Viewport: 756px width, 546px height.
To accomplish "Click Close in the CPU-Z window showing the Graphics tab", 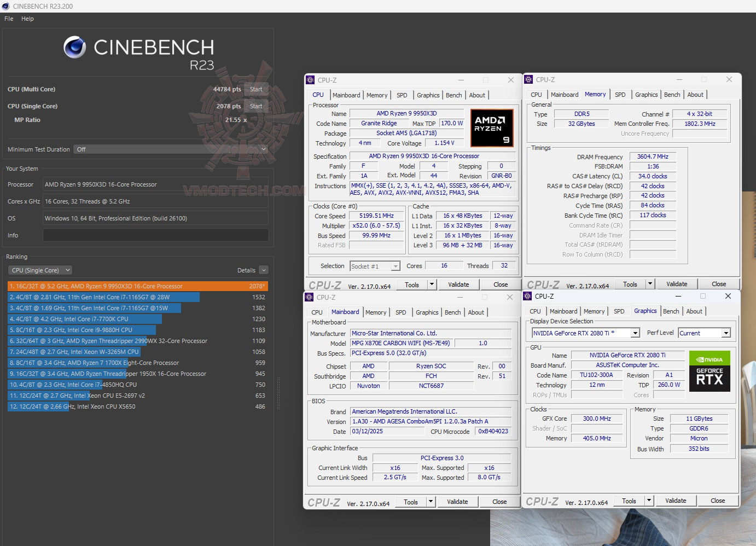I will click(x=718, y=501).
